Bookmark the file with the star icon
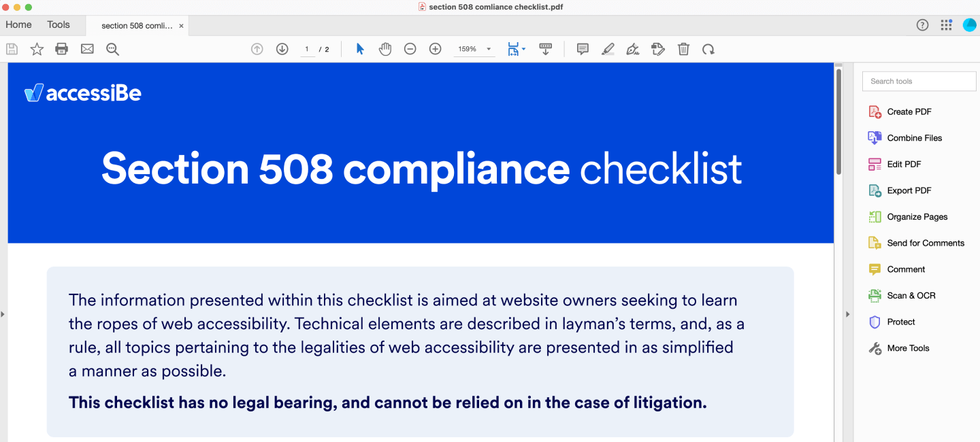 point(37,49)
